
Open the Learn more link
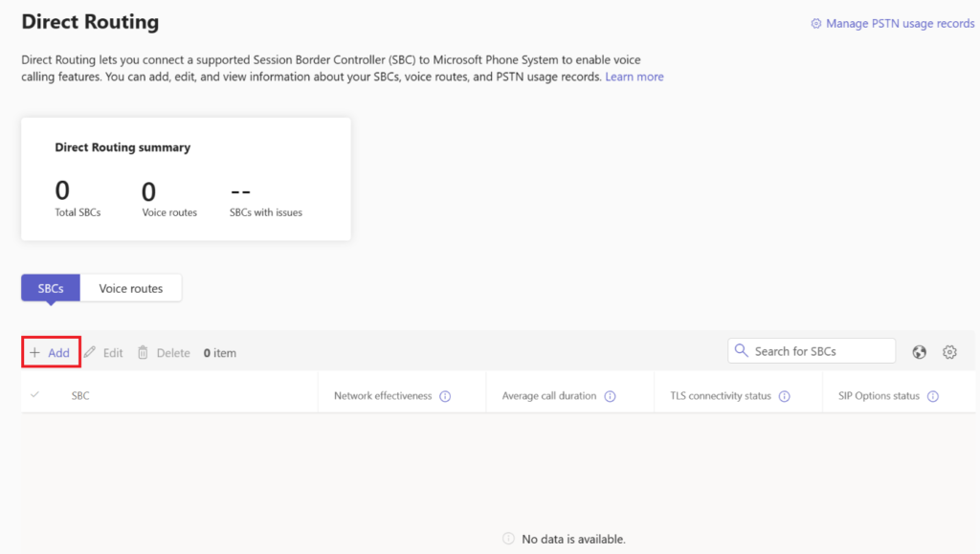(634, 77)
